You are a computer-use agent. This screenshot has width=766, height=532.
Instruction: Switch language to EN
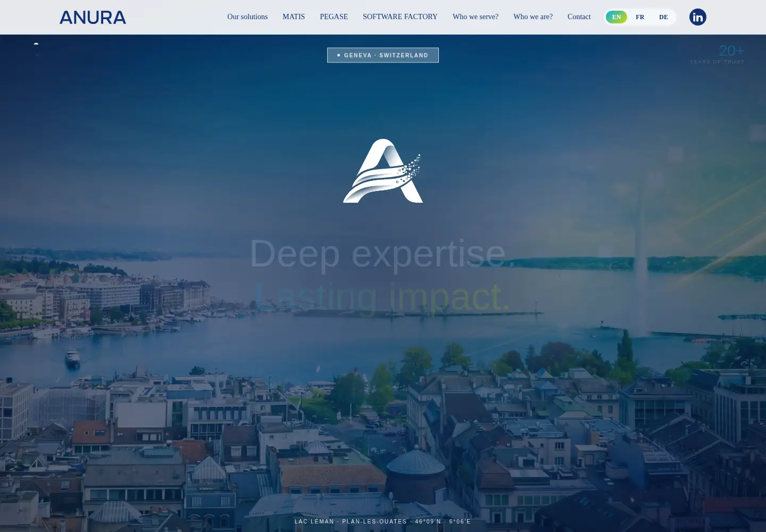617,17
